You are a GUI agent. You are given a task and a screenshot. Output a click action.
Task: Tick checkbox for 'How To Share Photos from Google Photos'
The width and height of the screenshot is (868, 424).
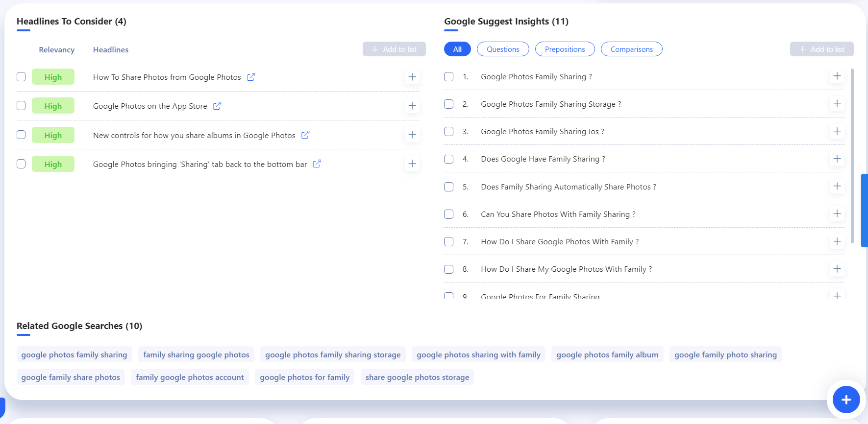tap(21, 76)
